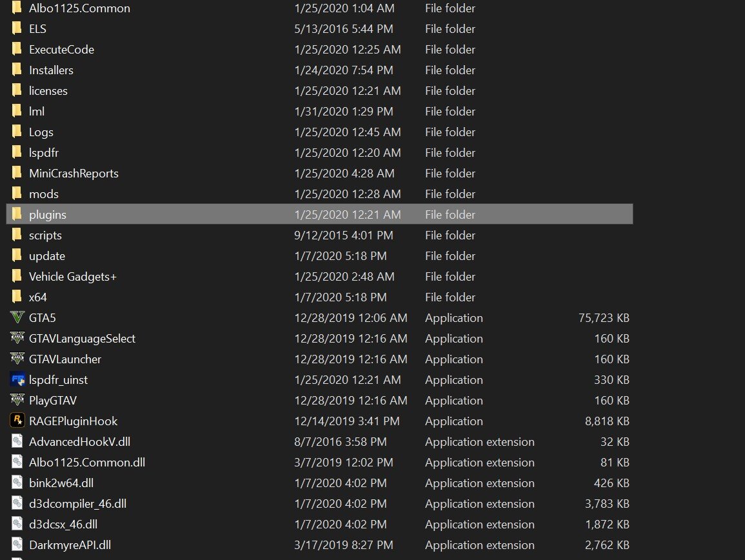This screenshot has height=560, width=745.
Task: Click the 3/17/2019 8:27 PM date
Action: [x=344, y=545]
